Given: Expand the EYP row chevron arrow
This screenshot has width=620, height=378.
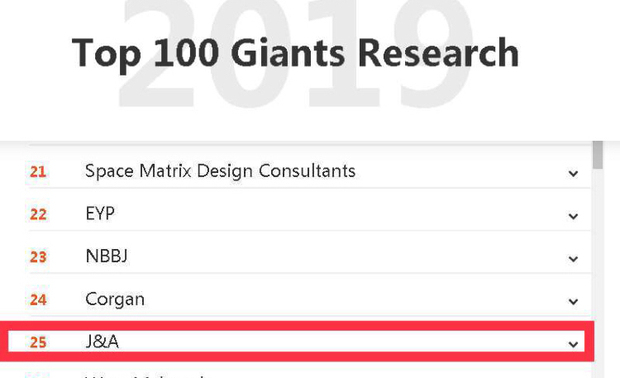Looking at the screenshot, I should click(573, 215).
